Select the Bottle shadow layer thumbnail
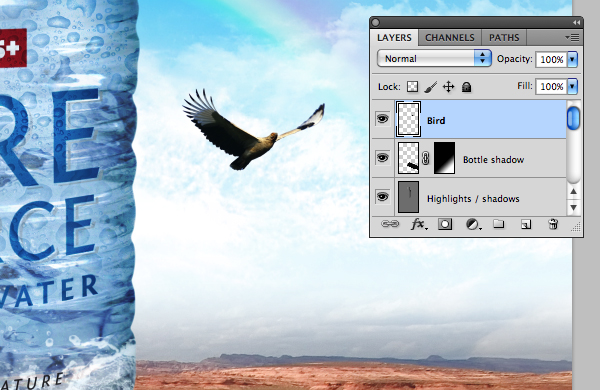600x390 pixels. 408,158
